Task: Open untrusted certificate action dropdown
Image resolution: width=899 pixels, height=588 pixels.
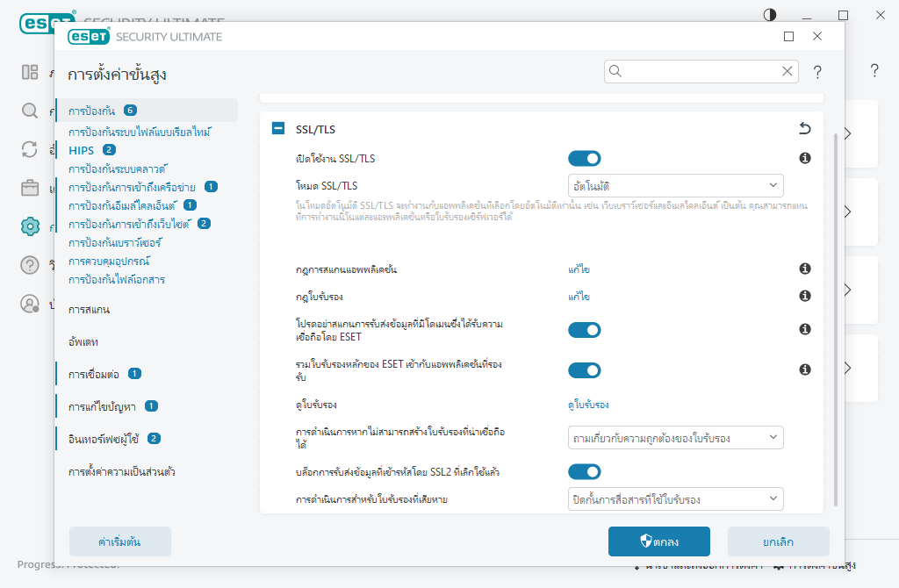Action: point(675,438)
